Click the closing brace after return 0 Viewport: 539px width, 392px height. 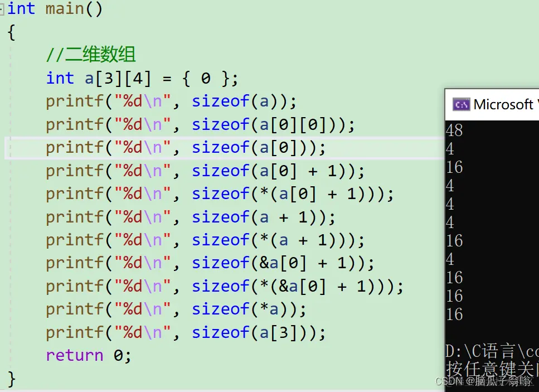pyautogui.click(x=11, y=379)
